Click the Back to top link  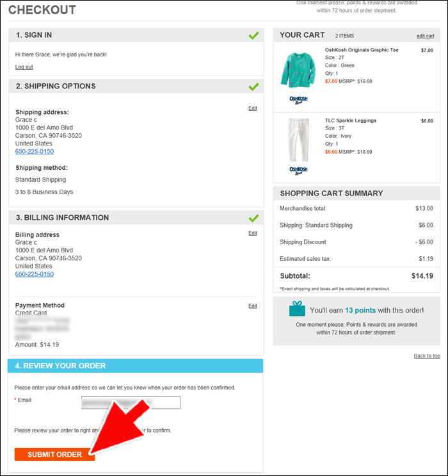click(427, 356)
